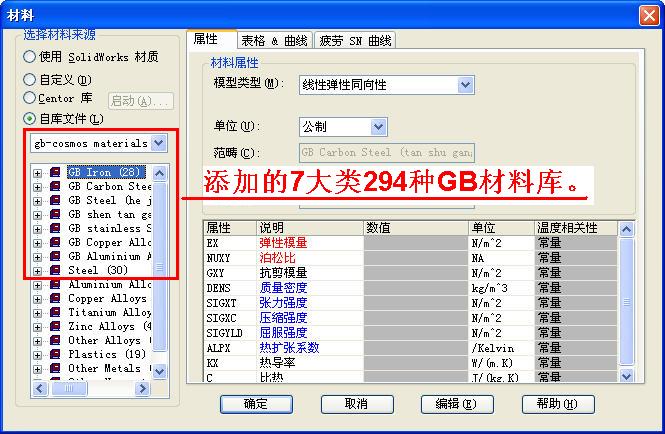Screen dimensions: 665x434
Task: Expand the GB Iron (28) node
Action: 38,173
